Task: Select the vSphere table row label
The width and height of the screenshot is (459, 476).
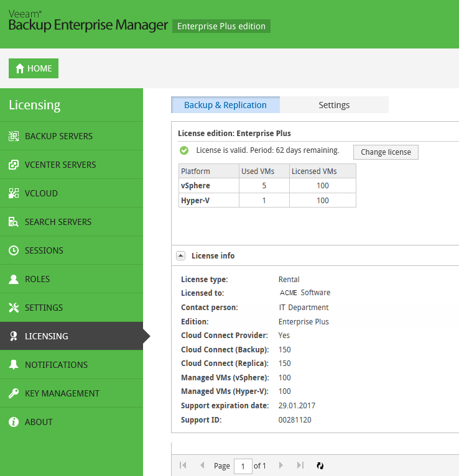Action: click(195, 185)
